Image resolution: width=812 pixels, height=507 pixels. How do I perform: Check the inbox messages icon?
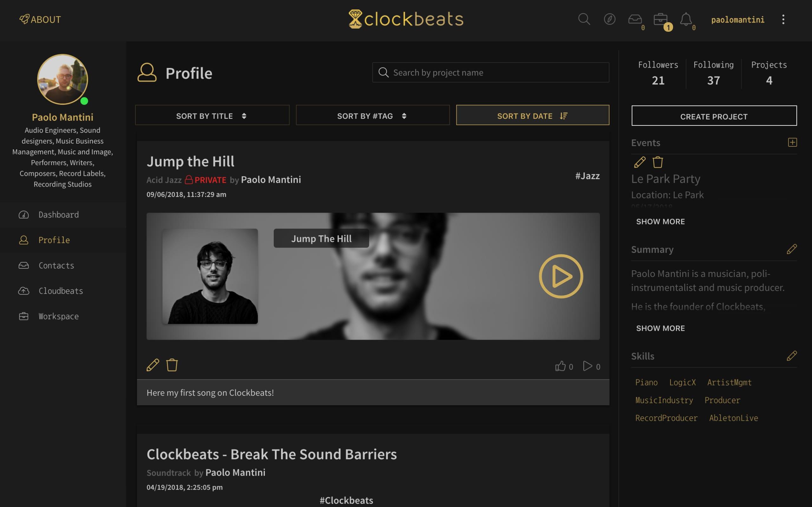click(635, 19)
